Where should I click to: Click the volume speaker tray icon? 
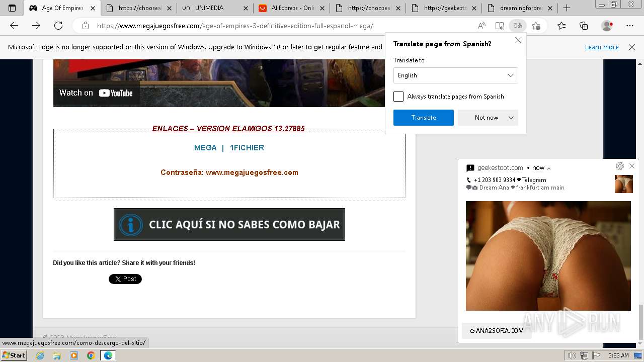pos(572,355)
